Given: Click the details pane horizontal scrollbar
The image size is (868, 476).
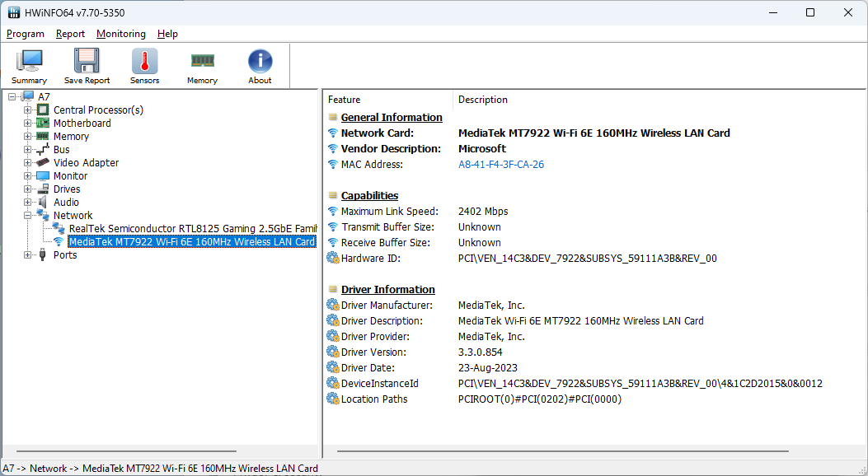Looking at the screenshot, I should point(563,451).
